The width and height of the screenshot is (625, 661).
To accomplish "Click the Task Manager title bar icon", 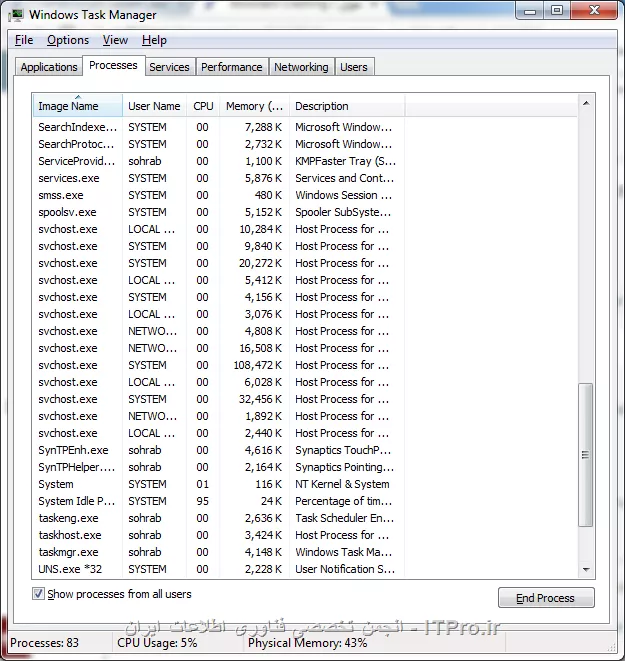I will coord(16,15).
